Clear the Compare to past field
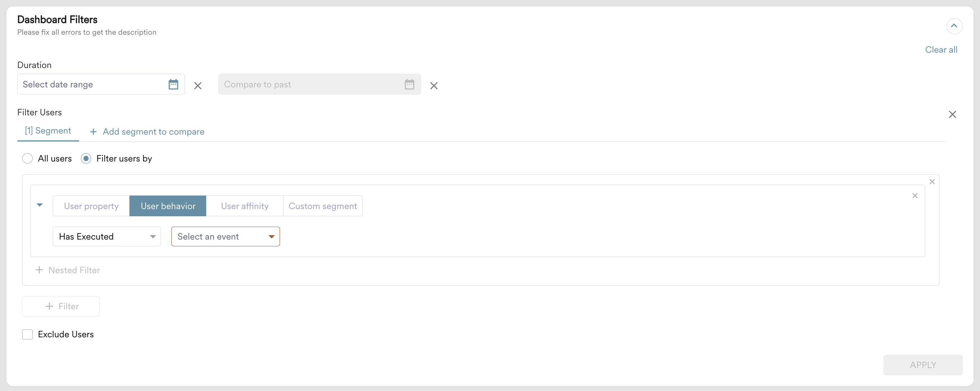This screenshot has height=391, width=980. tap(433, 86)
